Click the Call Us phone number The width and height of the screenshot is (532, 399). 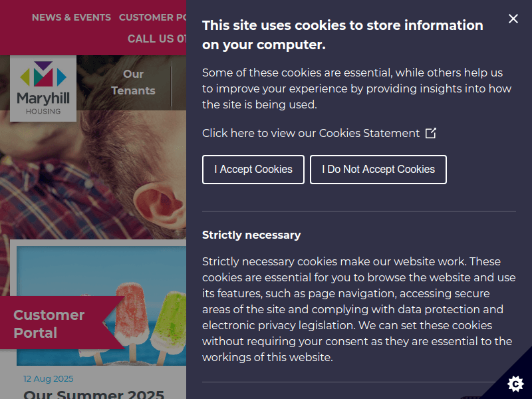coord(157,39)
